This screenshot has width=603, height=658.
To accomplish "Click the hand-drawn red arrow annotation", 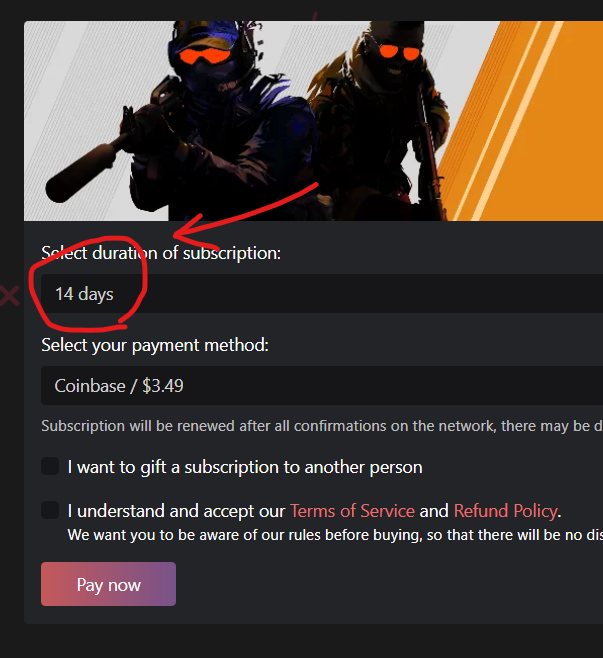I will [x=245, y=216].
